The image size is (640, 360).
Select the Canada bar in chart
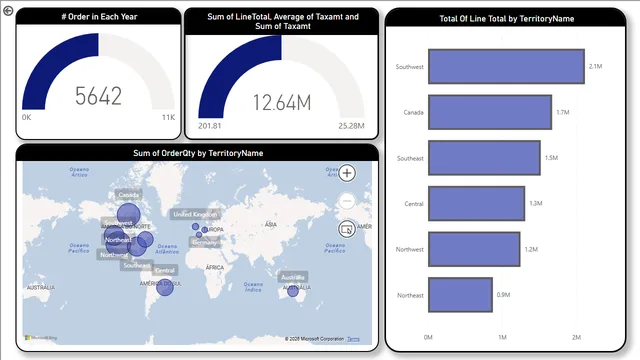[490, 112]
